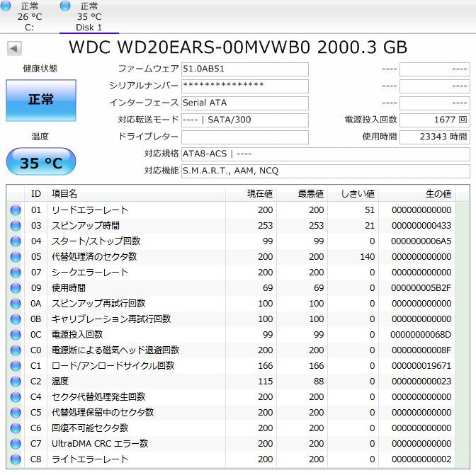The width and height of the screenshot is (476, 475).
Task: Click the empty drive letter field
Action: click(x=245, y=137)
